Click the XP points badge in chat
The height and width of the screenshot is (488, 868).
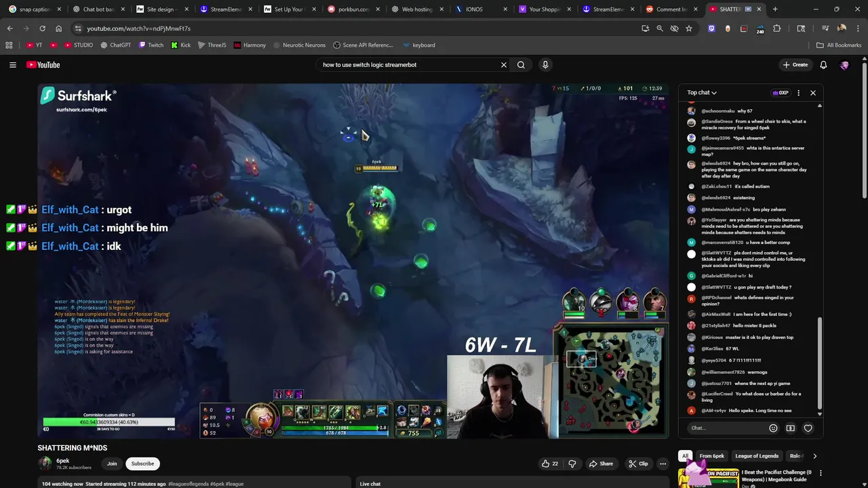coord(781,93)
